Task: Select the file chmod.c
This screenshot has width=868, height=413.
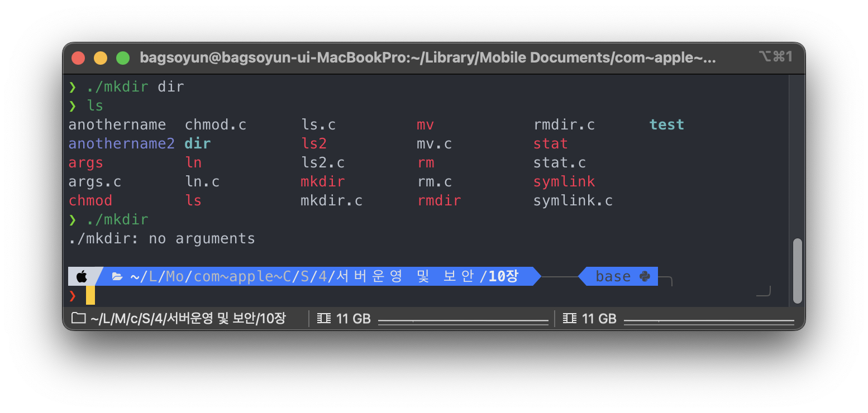Action: (216, 124)
